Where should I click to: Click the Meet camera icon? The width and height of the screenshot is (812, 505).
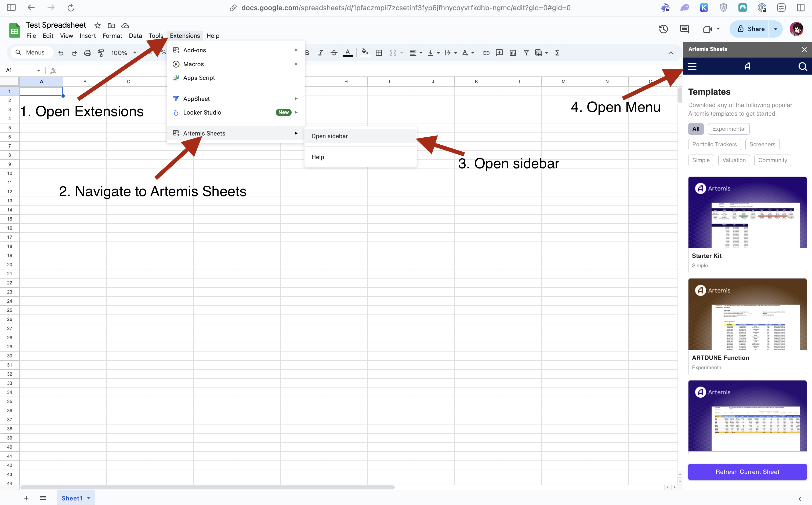pyautogui.click(x=707, y=29)
